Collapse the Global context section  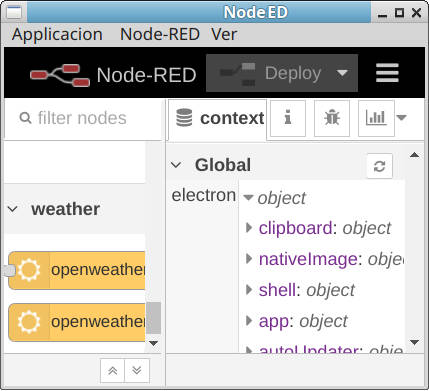(x=176, y=165)
